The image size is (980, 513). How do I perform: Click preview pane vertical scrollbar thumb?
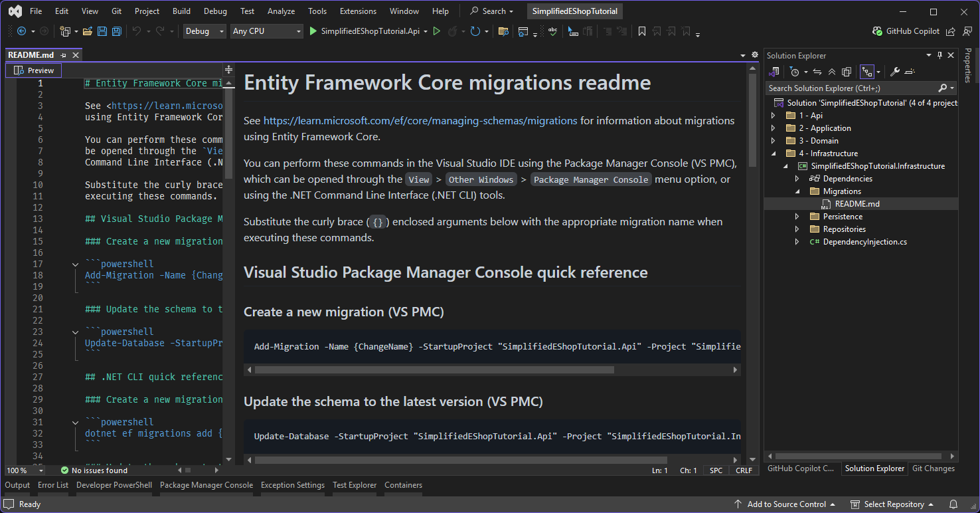(x=752, y=120)
